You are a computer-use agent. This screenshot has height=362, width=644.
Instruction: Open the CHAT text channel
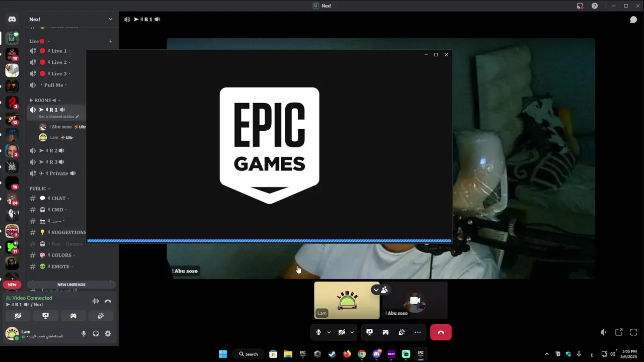tap(58, 198)
